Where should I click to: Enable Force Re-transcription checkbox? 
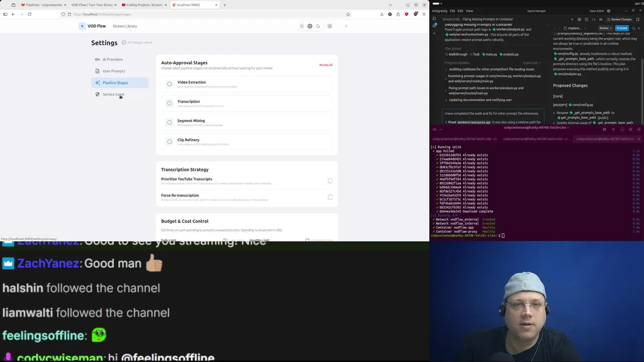[x=330, y=197]
